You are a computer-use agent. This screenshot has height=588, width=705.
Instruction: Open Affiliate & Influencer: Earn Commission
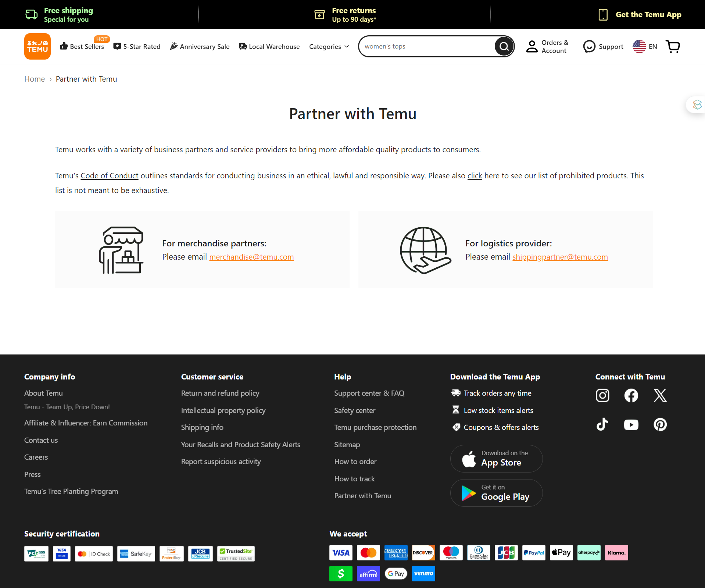[x=86, y=423]
